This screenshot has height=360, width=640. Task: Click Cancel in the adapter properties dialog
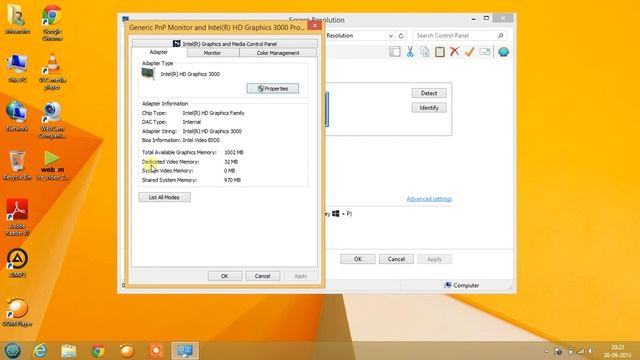262,276
